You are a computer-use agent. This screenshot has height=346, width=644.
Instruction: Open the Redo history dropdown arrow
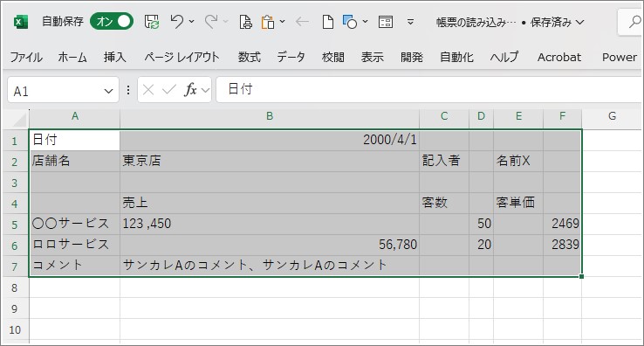pos(225,21)
